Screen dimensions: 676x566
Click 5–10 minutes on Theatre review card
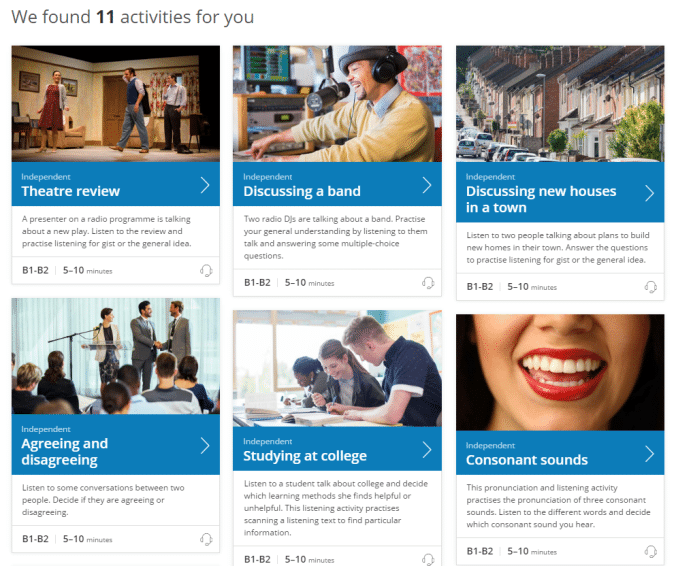[x=88, y=270]
